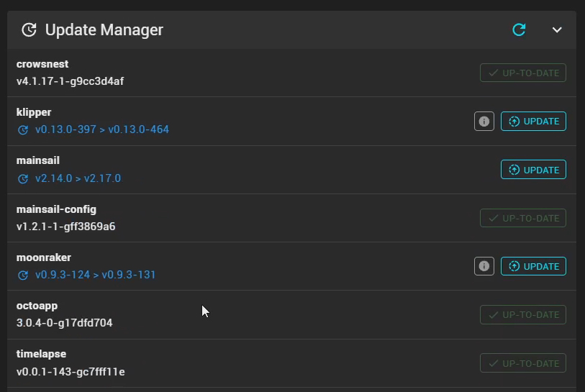This screenshot has width=585, height=392.
Task: Click octoapp UP-TO-DATE status button
Action: (523, 314)
